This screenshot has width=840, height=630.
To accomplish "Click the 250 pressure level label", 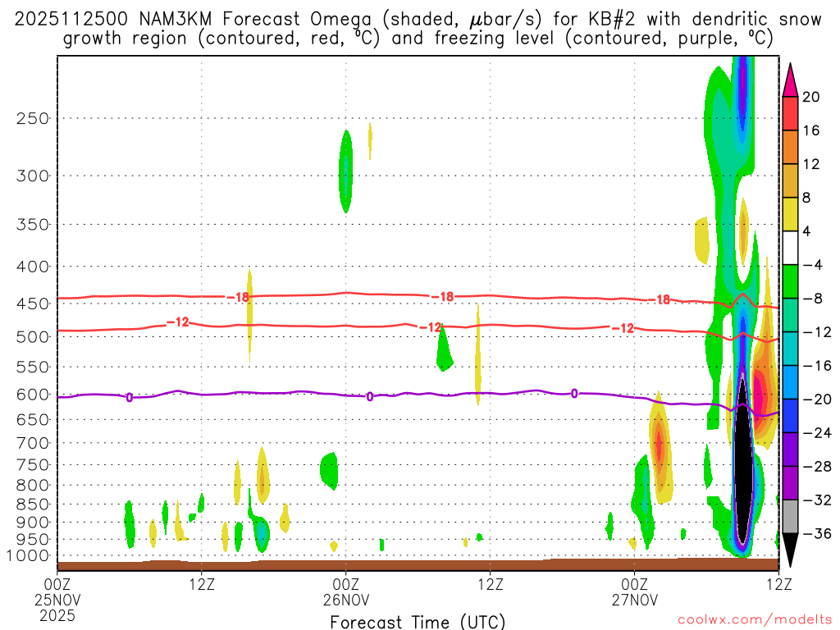I will tap(33, 118).
